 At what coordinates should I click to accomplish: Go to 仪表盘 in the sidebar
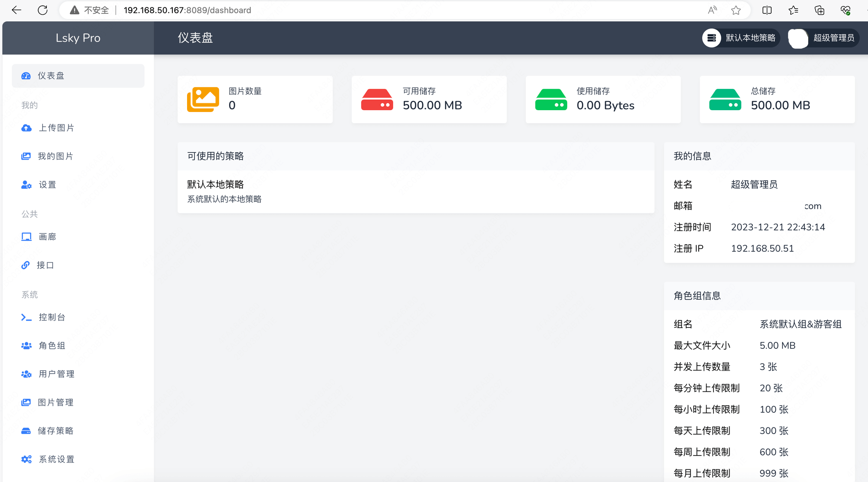[x=78, y=76]
